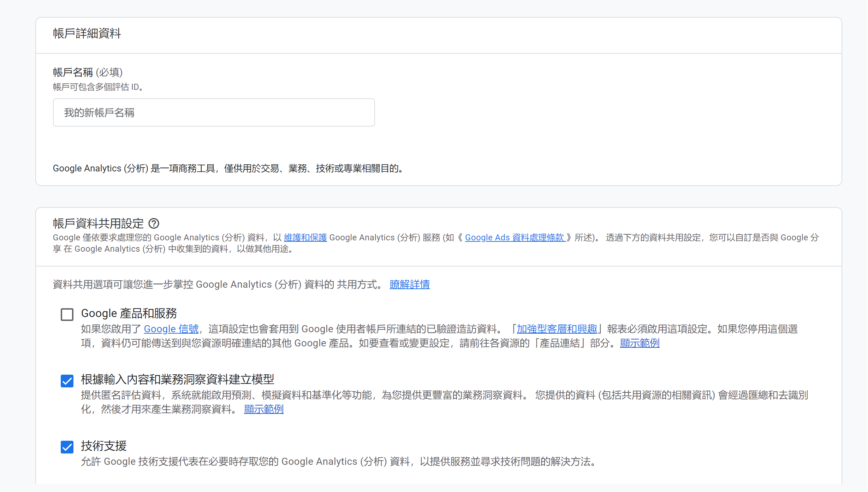Click the 帳戶資料共用設定 heading text
868x492 pixels.
pyautogui.click(x=98, y=223)
